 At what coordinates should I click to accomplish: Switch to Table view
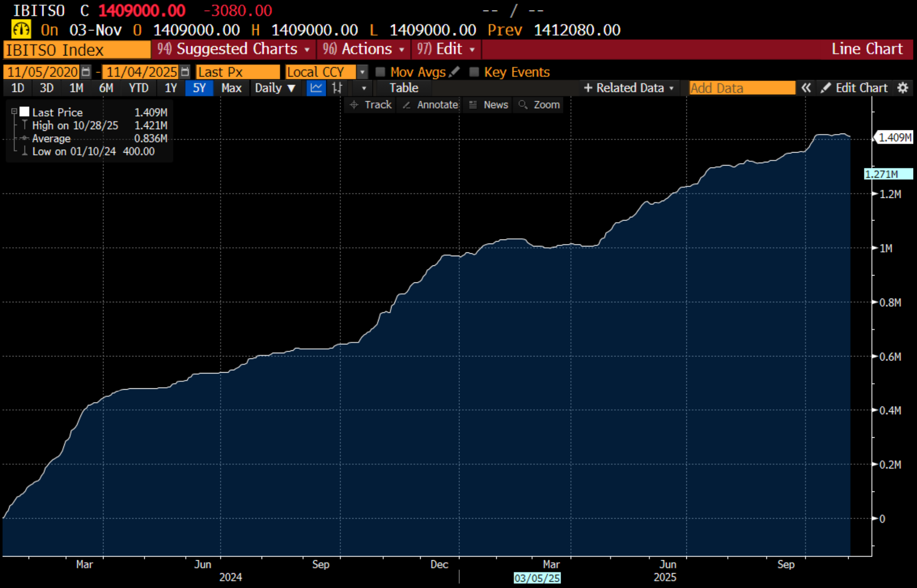pos(403,88)
